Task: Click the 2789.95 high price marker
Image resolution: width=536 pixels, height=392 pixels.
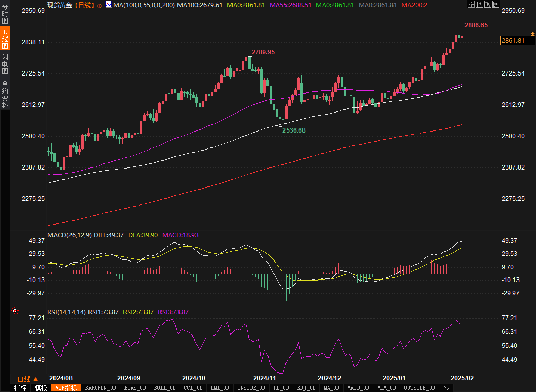Action: click(263, 52)
